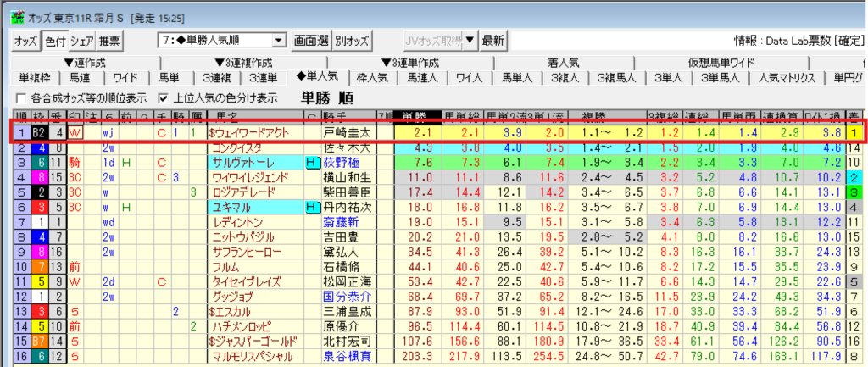Click the cyan H icon beside サルヴァトーレ

tap(311, 162)
